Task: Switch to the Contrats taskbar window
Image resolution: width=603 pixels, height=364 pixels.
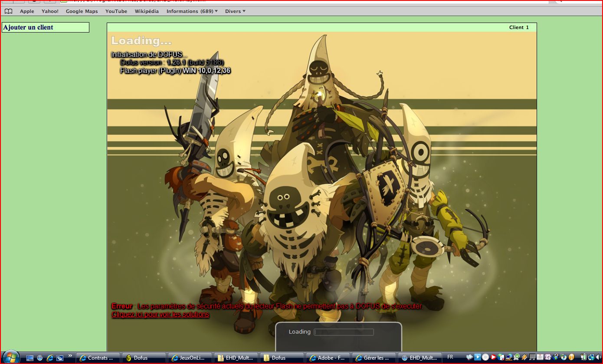Action: 98,358
